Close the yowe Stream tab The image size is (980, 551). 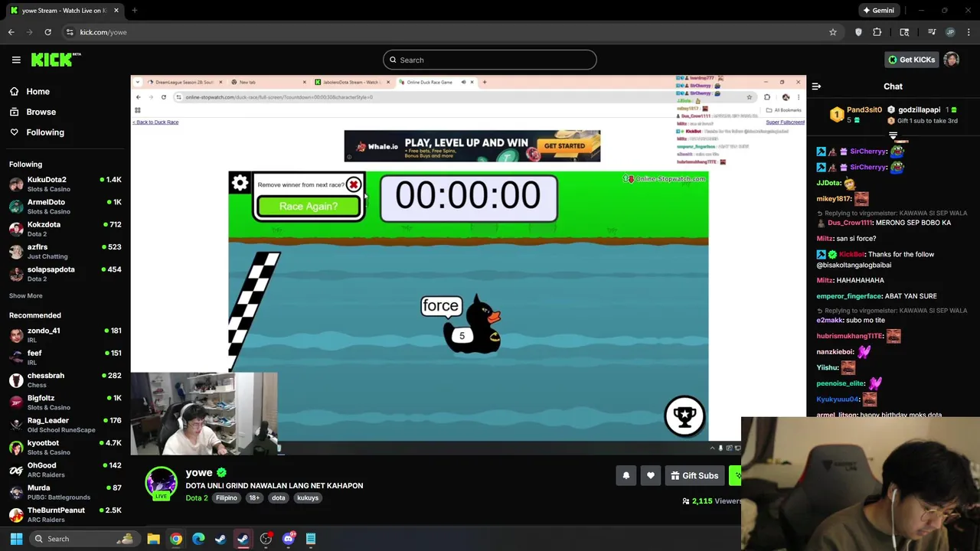click(x=116, y=11)
